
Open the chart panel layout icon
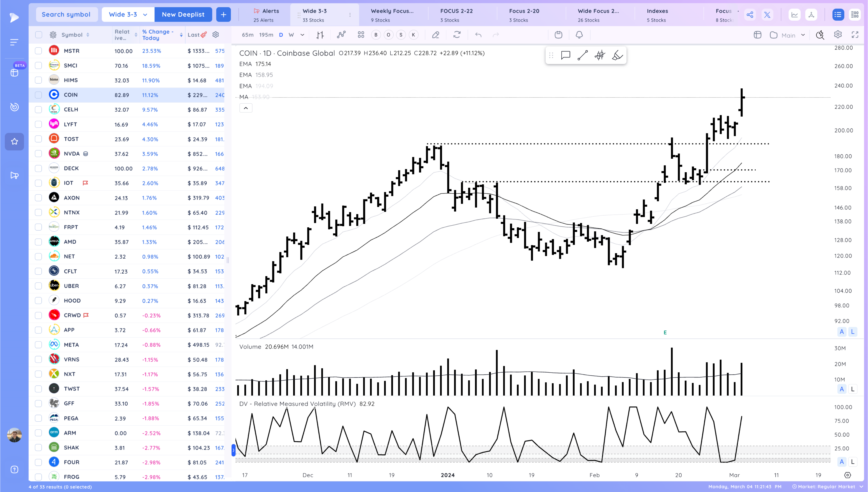click(757, 35)
